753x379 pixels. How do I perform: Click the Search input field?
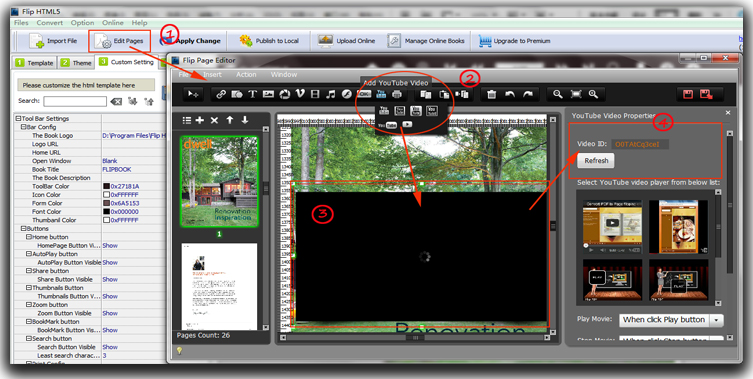(75, 101)
